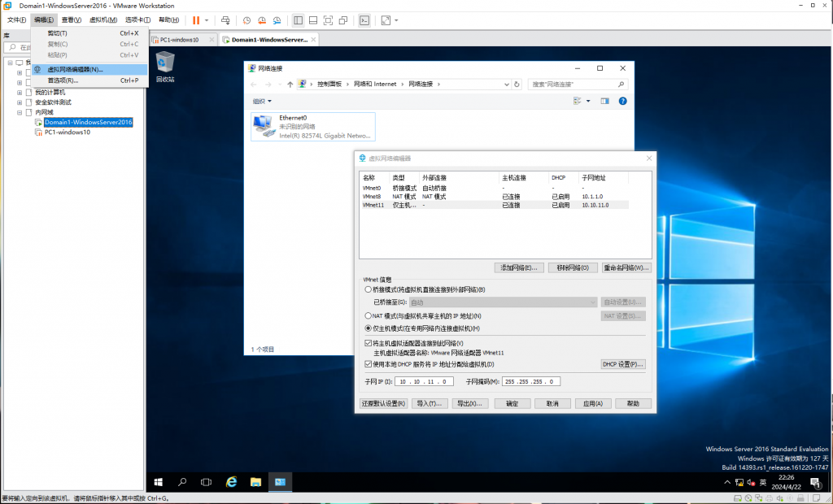Click the send Ctrl+Alt+Del toolbar icon
This screenshot has height=504, width=833.
coord(225,20)
